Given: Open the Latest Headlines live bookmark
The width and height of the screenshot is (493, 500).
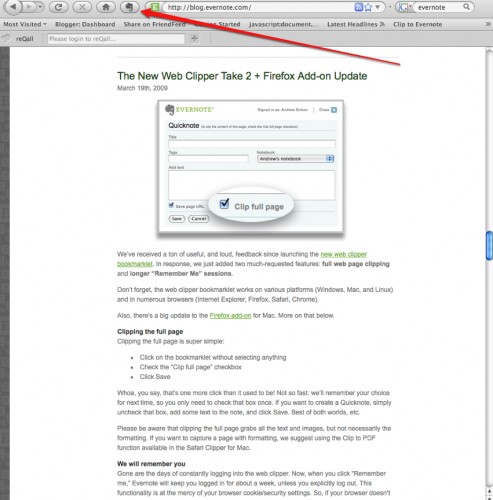Looking at the screenshot, I should tap(356, 24).
